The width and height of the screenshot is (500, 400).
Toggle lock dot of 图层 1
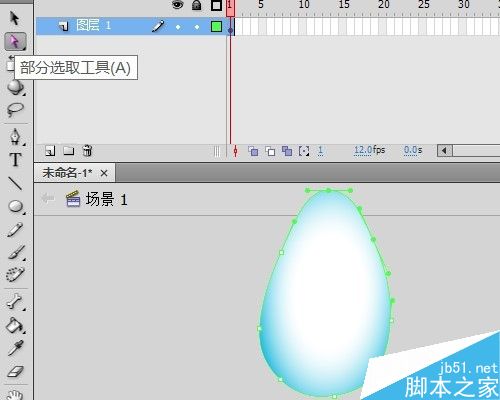coord(197,27)
